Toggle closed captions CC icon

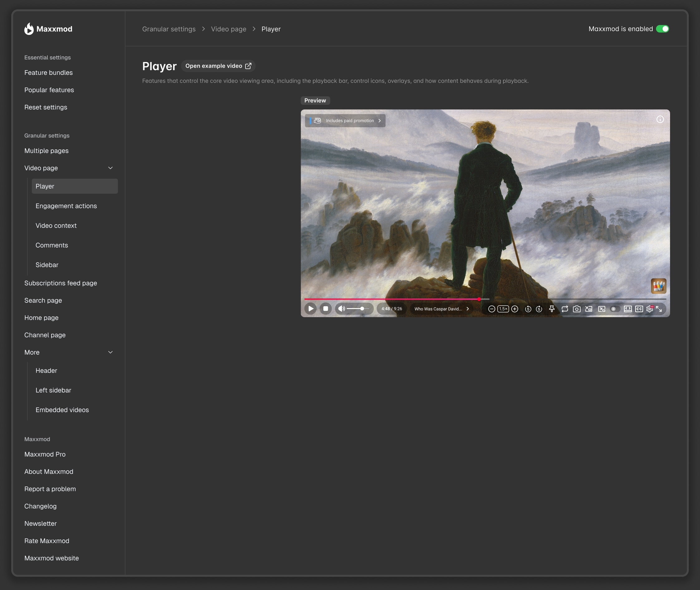click(639, 309)
